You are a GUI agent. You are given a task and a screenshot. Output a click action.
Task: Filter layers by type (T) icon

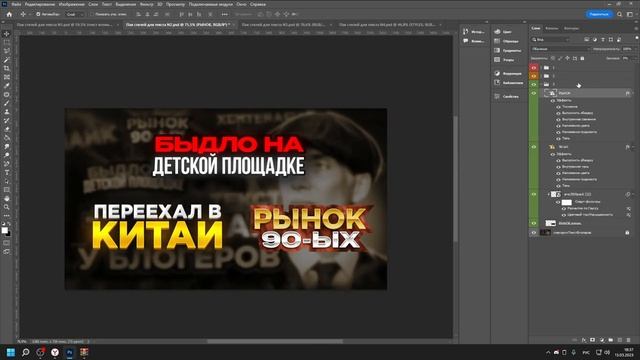tap(603, 40)
